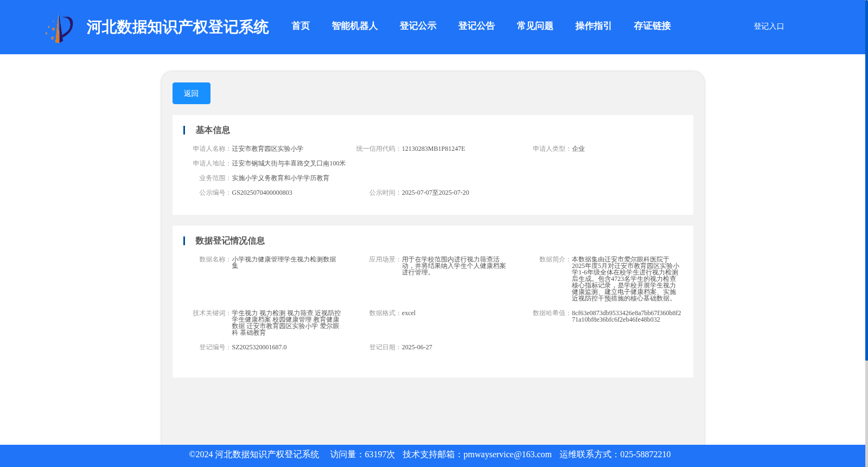Select the 技术关键词 keywords text
The image size is (868, 467).
click(x=286, y=323)
